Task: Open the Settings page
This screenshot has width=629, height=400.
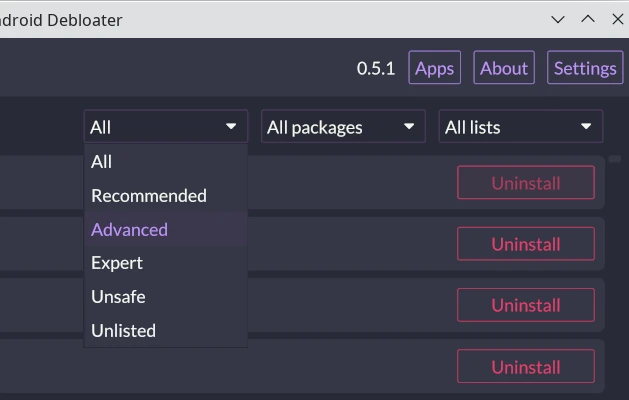Action: click(x=584, y=68)
